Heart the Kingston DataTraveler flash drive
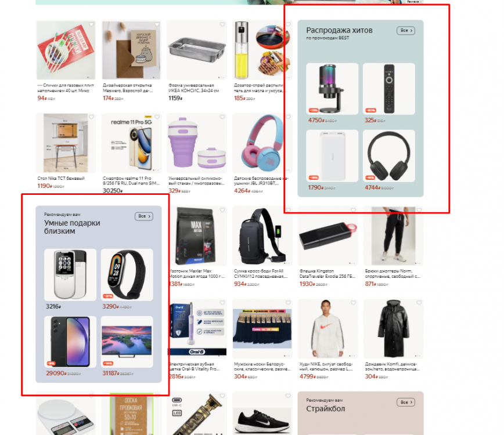 point(353,210)
